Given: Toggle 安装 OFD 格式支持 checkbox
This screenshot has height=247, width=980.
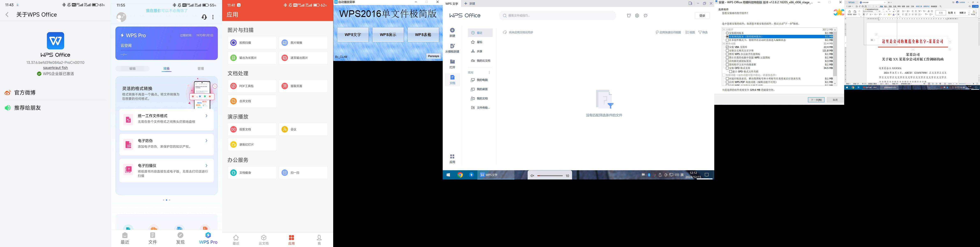Looking at the screenshot, I should click(727, 68).
